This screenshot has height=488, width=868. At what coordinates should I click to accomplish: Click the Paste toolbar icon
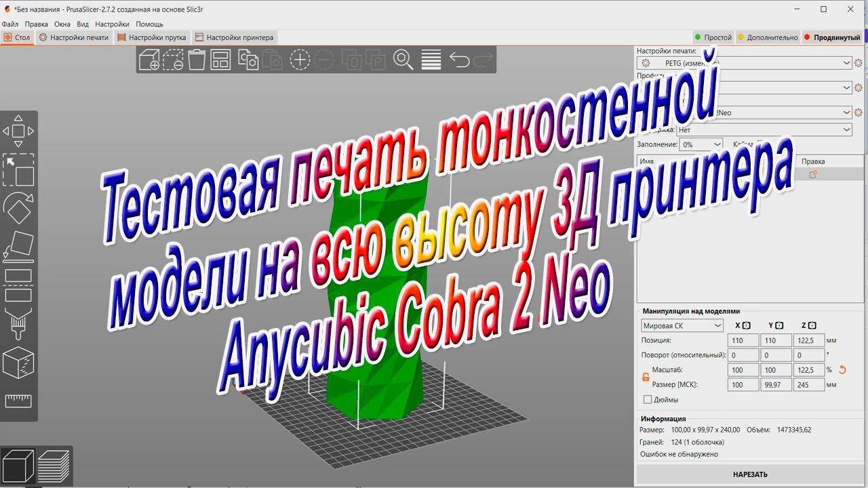pyautogui.click(x=273, y=60)
